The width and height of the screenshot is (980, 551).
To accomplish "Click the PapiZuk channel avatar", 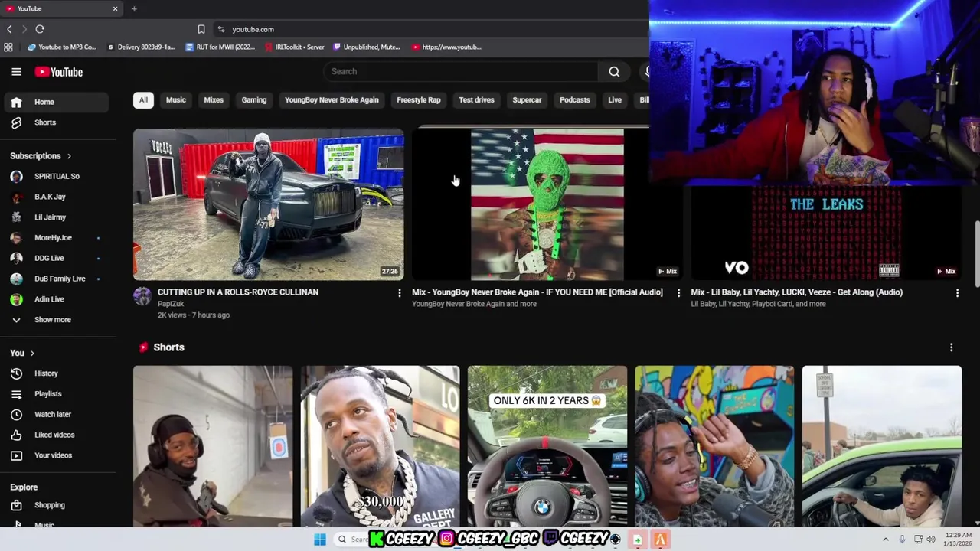I will (x=142, y=296).
